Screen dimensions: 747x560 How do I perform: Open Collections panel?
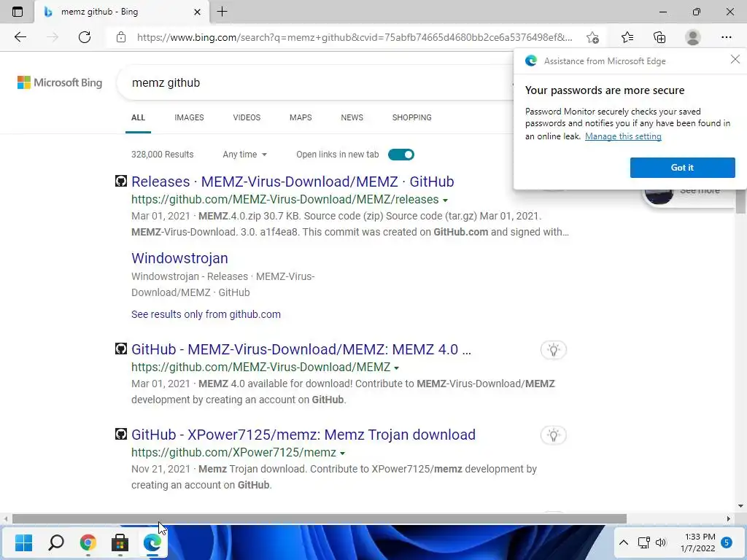[659, 37]
